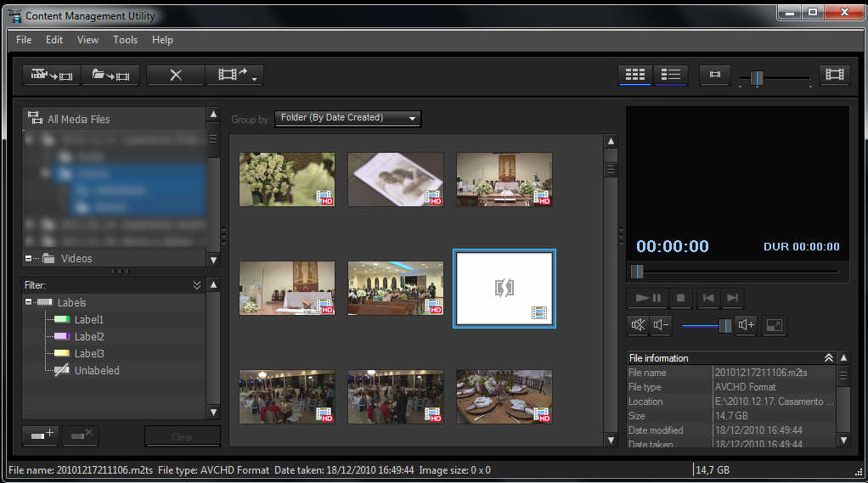Collapse the Filter panel chevron
This screenshot has height=483, width=868.
[196, 285]
